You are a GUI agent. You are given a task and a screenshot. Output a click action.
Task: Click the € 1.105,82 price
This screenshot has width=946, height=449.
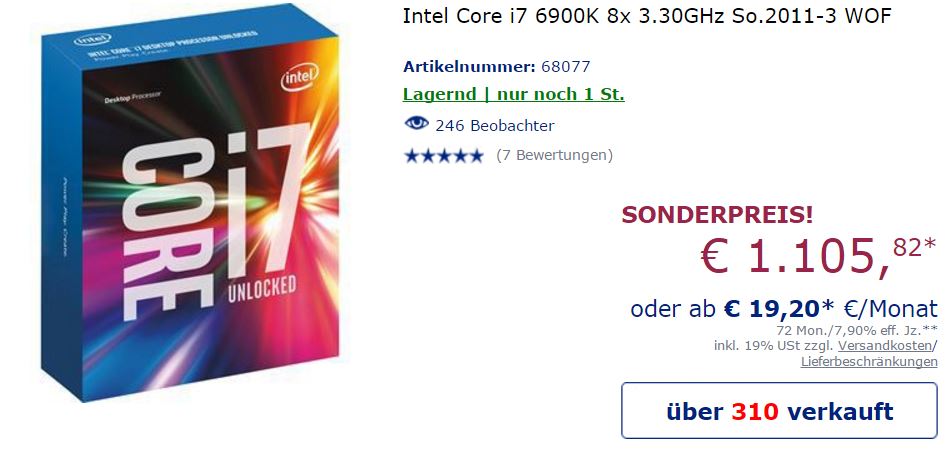(817, 257)
